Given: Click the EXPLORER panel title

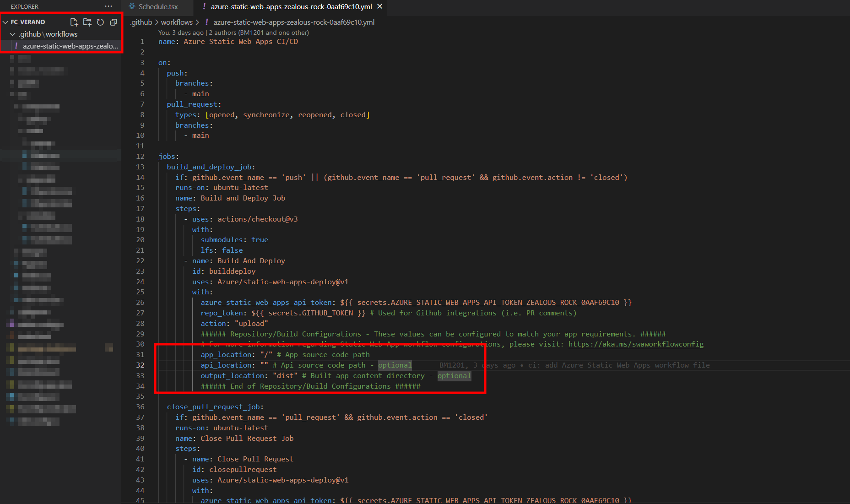Looking at the screenshot, I should click(x=25, y=6).
